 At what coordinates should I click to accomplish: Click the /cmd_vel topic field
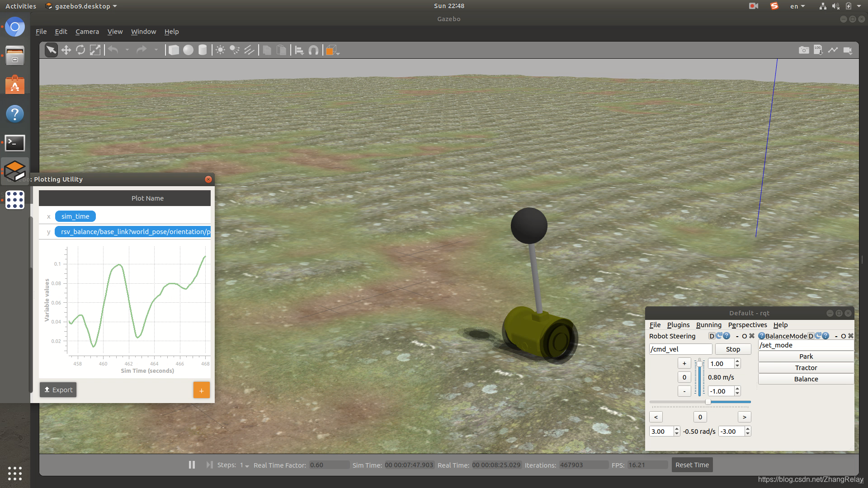pyautogui.click(x=680, y=349)
